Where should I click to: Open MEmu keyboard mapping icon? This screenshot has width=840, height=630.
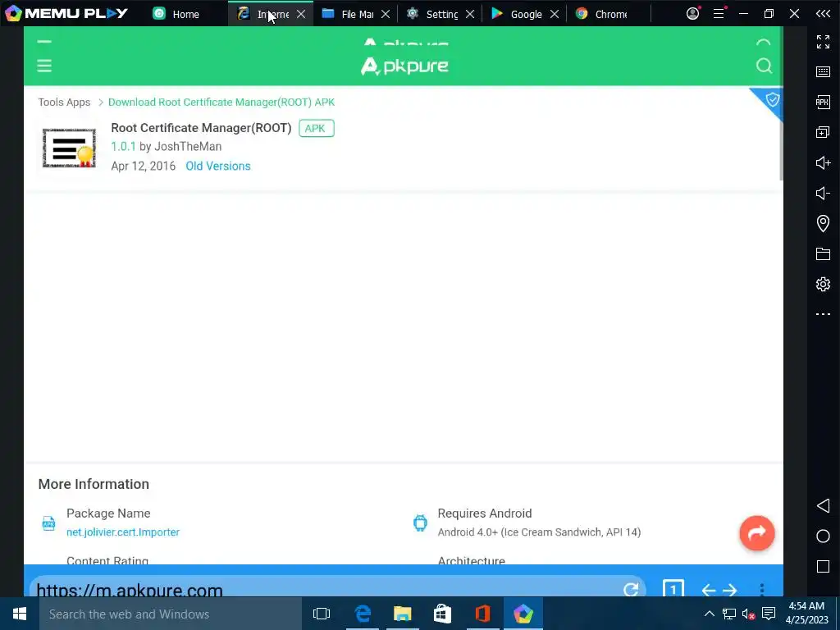823,72
